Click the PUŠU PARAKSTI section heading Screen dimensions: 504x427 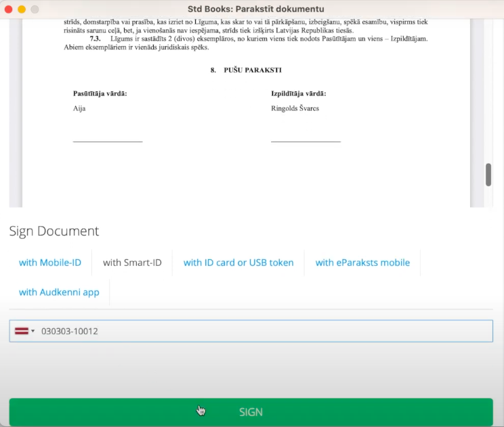click(246, 70)
